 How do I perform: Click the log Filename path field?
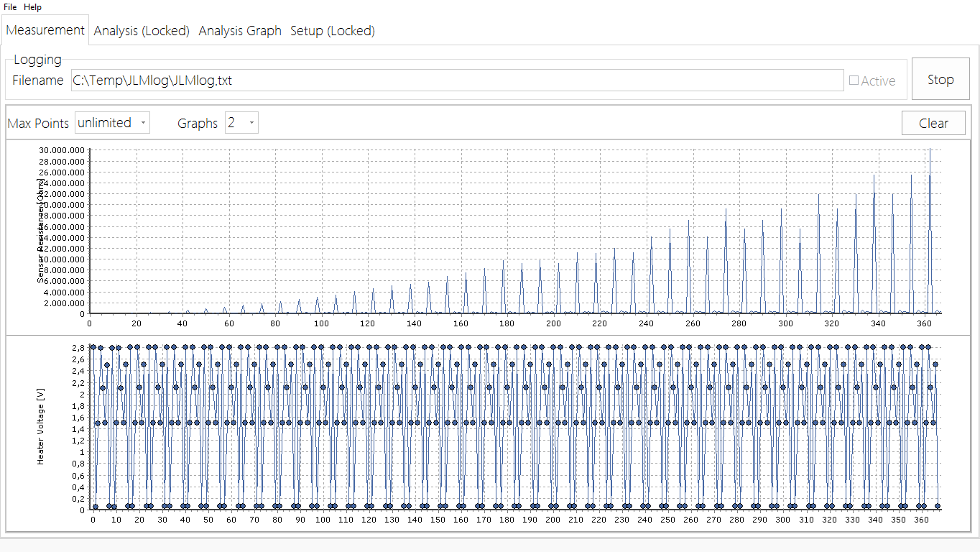(457, 80)
